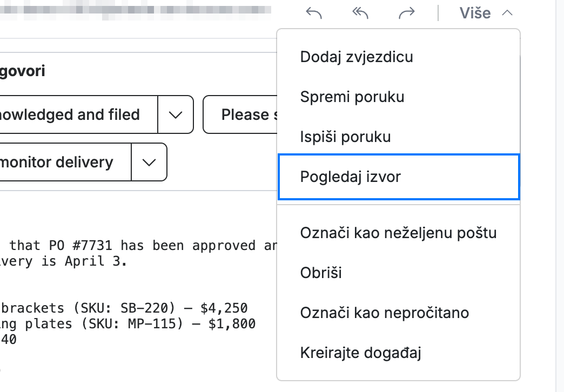
Task: Select Obriši to delete message
Action: click(x=399, y=273)
